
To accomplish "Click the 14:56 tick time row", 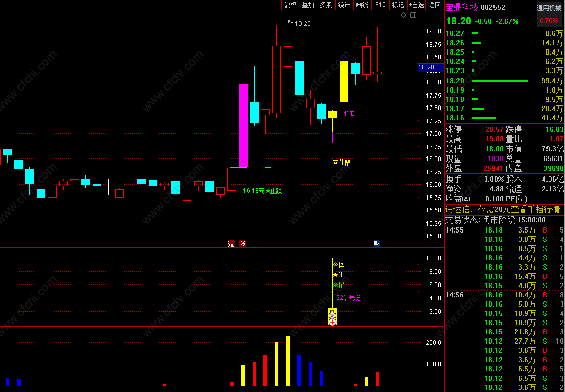I will pyautogui.click(x=504, y=295).
